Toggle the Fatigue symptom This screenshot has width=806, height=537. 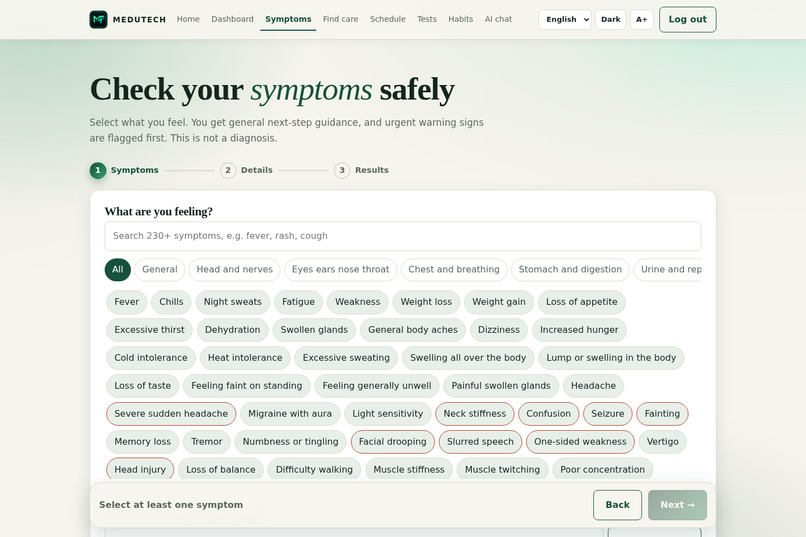click(x=298, y=302)
